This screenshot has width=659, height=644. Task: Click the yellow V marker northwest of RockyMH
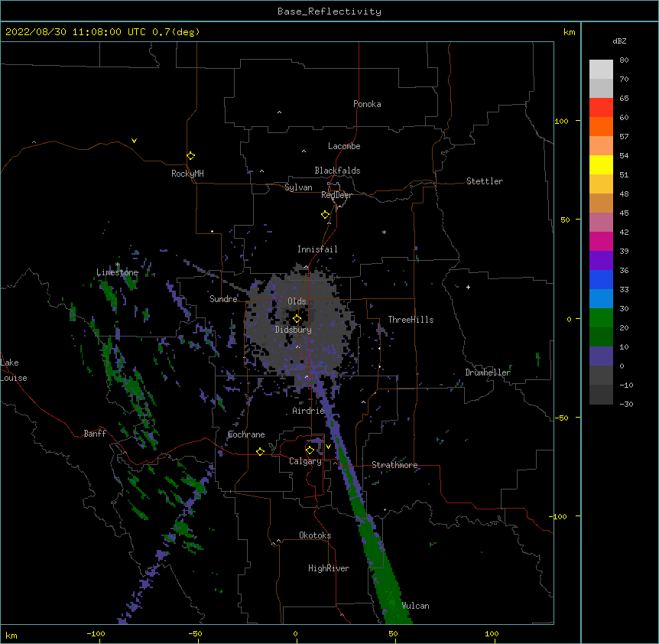click(134, 141)
